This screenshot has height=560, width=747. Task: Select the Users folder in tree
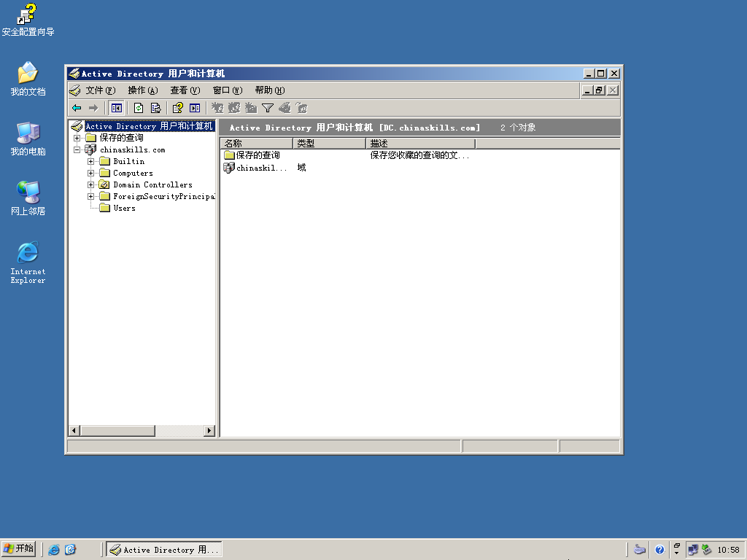124,208
